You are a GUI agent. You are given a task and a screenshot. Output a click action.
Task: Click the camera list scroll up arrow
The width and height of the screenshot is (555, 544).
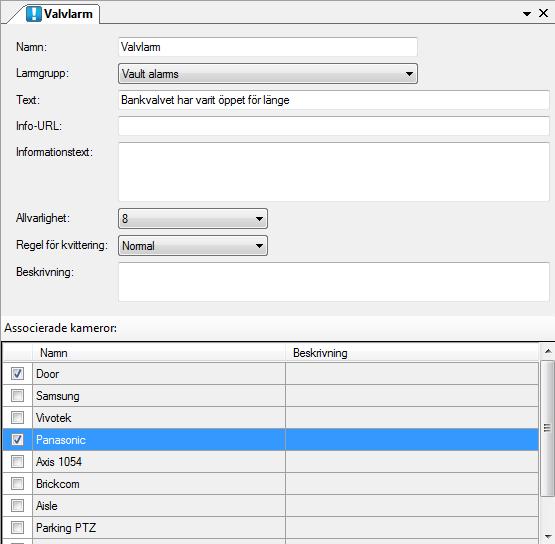[x=548, y=351]
